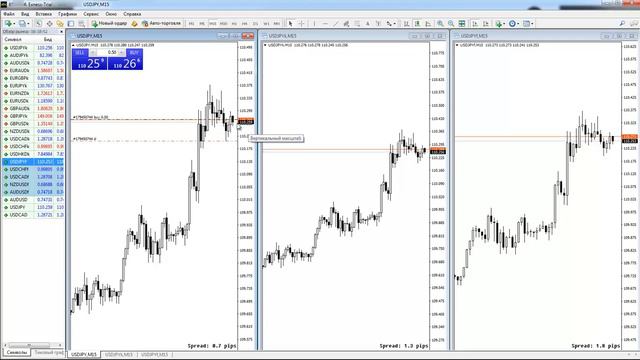Select the H1 timeframe button
The width and height of the screenshot is (640, 360).
[234, 24]
